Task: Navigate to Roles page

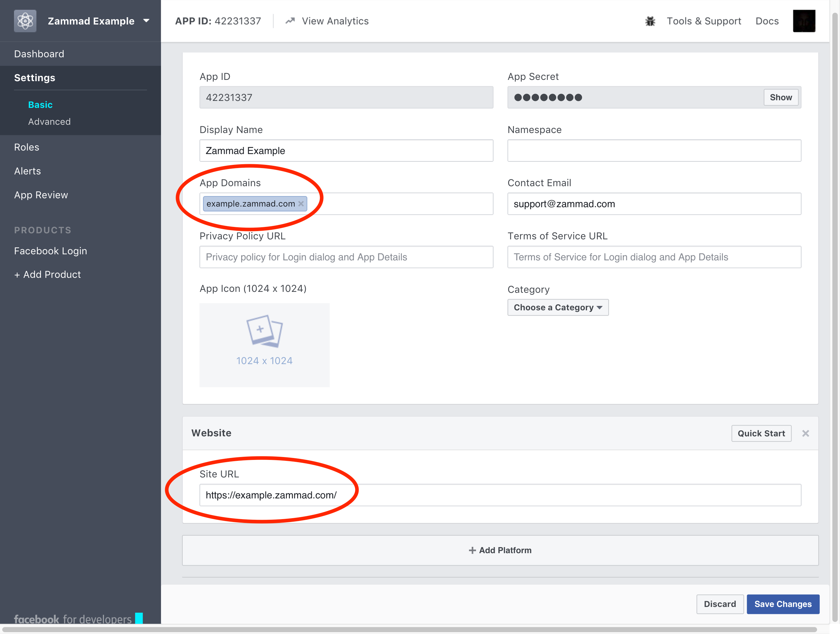Action: coord(27,147)
